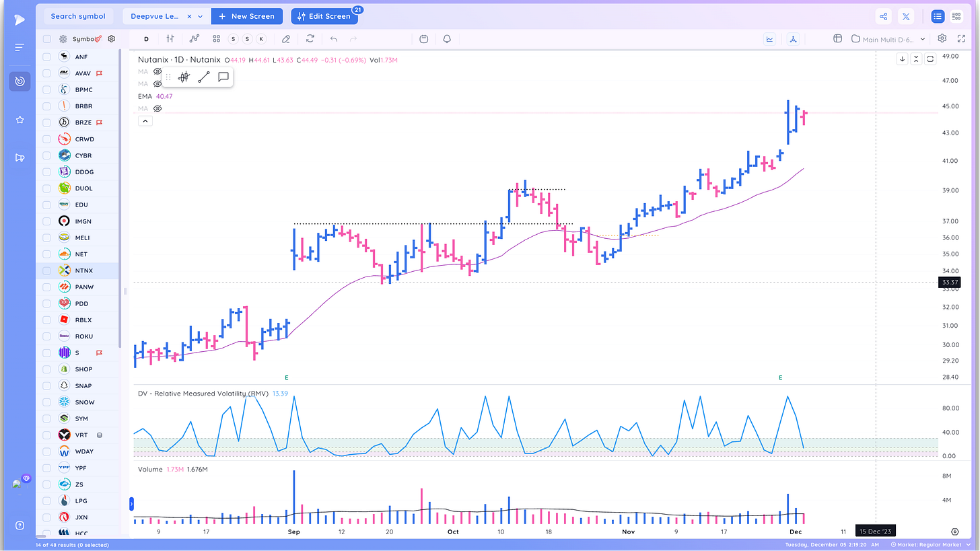Click the first S circle button
The height and width of the screenshot is (551, 980).
pos(233,39)
